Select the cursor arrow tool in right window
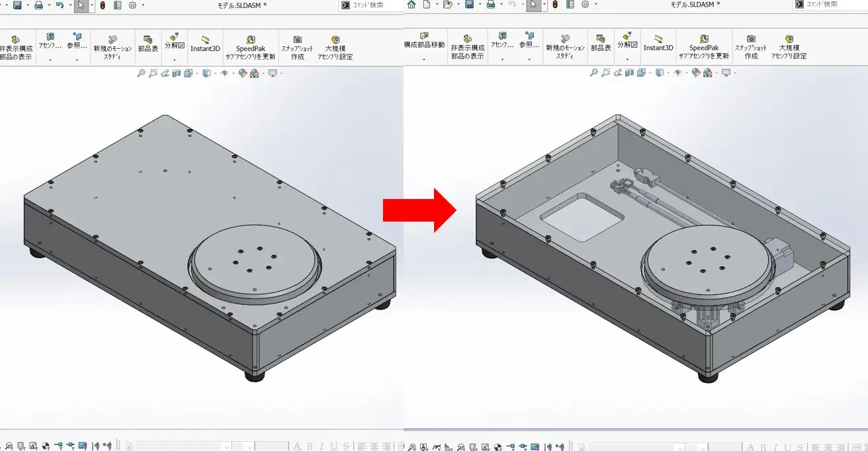Viewport: 868px width, 451px height. 533,5
